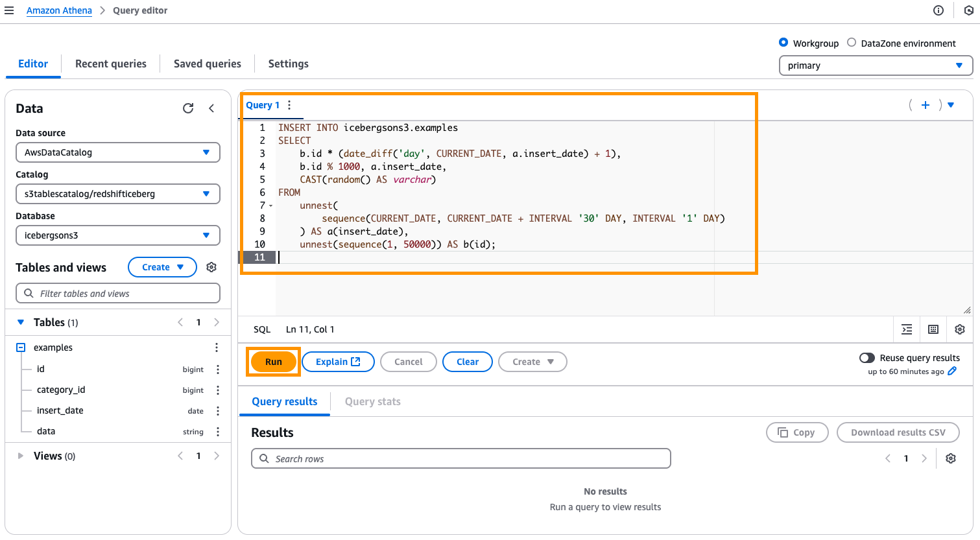Go to next page of Views list
Image resolution: width=980 pixels, height=540 pixels.
click(x=217, y=456)
